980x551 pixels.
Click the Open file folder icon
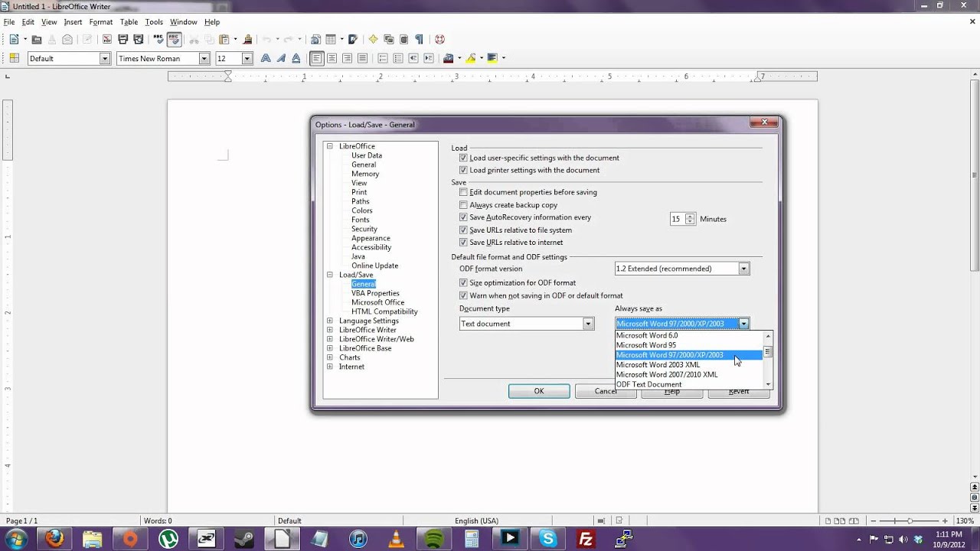pos(36,39)
